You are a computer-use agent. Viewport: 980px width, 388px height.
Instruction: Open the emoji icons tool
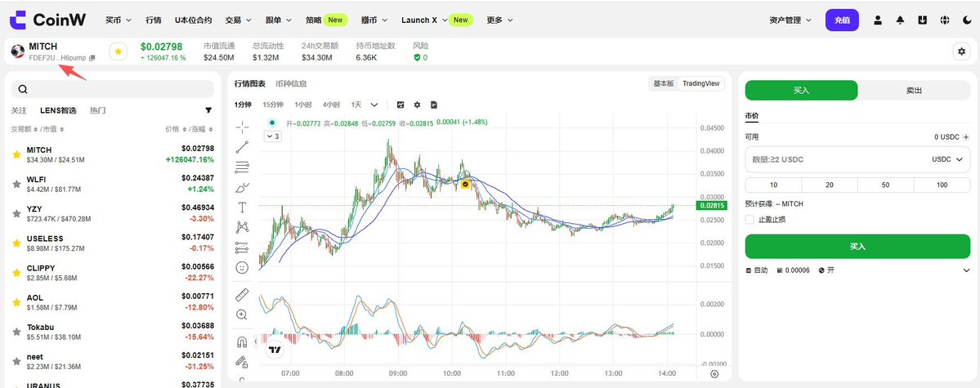[x=242, y=267]
